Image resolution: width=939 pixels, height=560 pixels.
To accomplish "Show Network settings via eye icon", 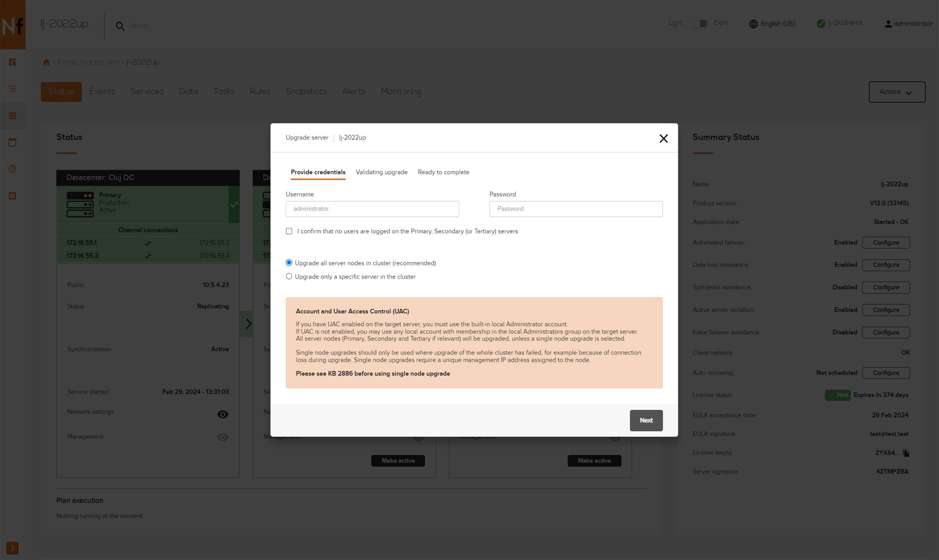I will [223, 414].
